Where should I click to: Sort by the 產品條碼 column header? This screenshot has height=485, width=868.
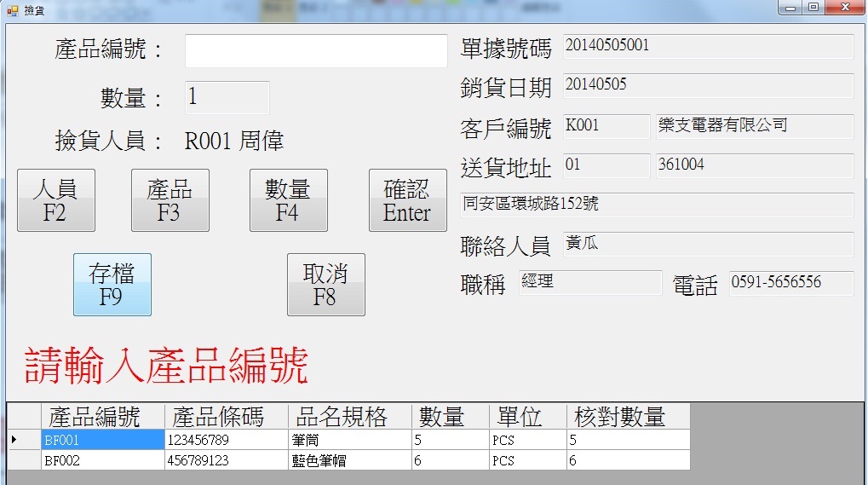226,416
